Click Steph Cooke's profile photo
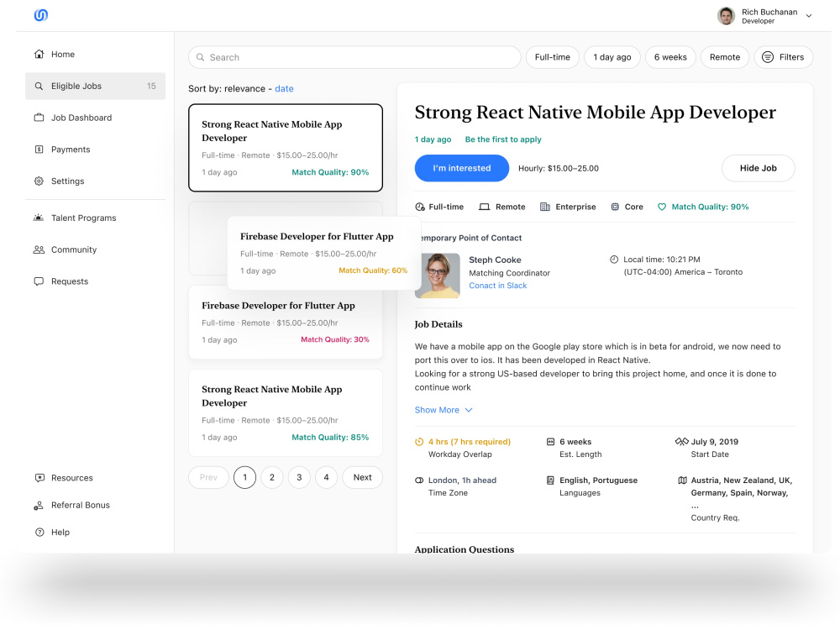 pos(440,276)
